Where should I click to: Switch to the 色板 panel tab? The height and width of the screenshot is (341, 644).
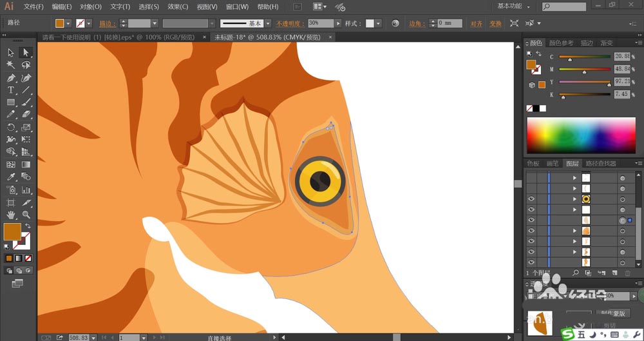coord(533,163)
